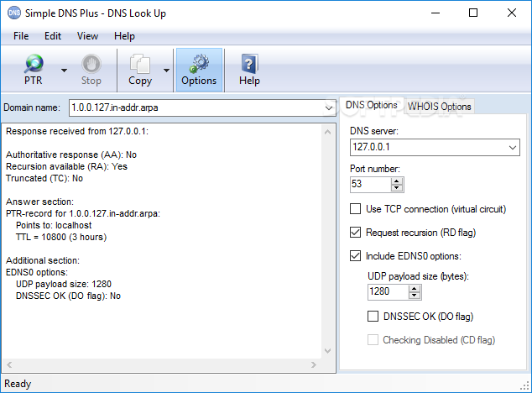
Task: Open the PTR record type dropdown arrow
Action: (x=64, y=71)
